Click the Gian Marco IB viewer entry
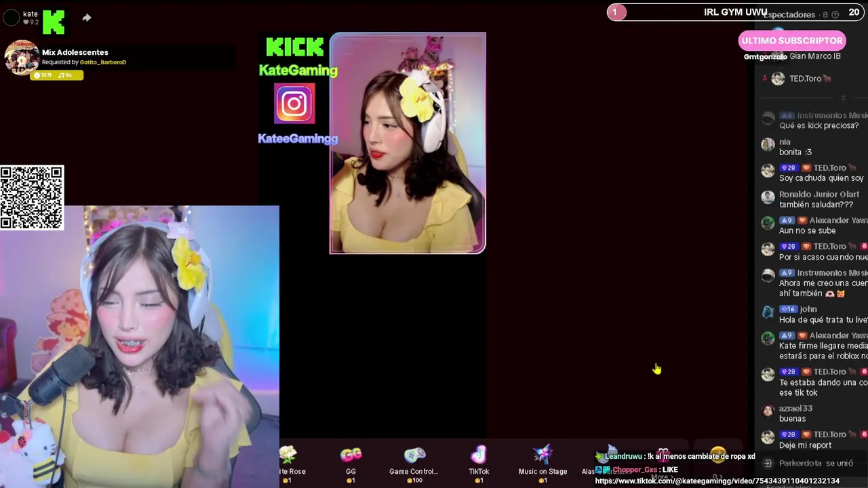Screen dimensions: 868x488 [814, 56]
